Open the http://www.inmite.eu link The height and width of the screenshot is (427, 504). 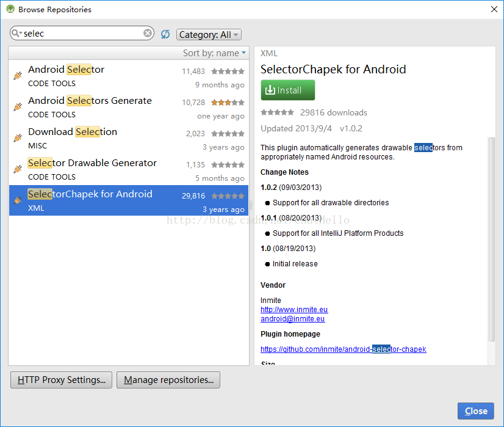click(294, 310)
